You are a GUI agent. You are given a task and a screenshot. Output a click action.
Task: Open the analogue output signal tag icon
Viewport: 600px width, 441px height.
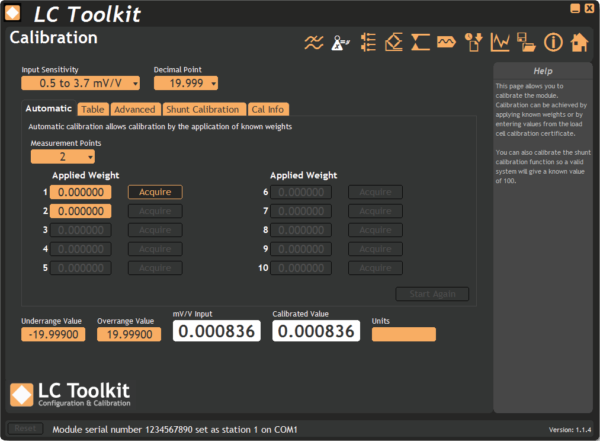tap(447, 42)
